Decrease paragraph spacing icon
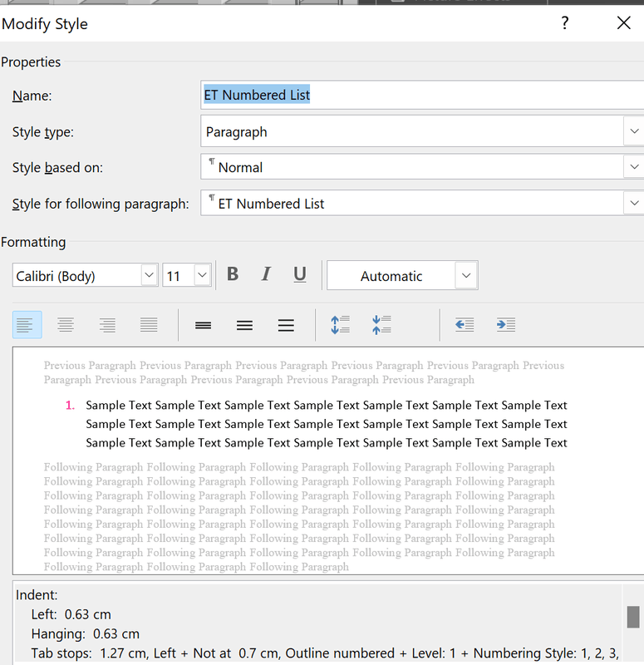Image resolution: width=644 pixels, height=665 pixels. pyautogui.click(x=381, y=325)
